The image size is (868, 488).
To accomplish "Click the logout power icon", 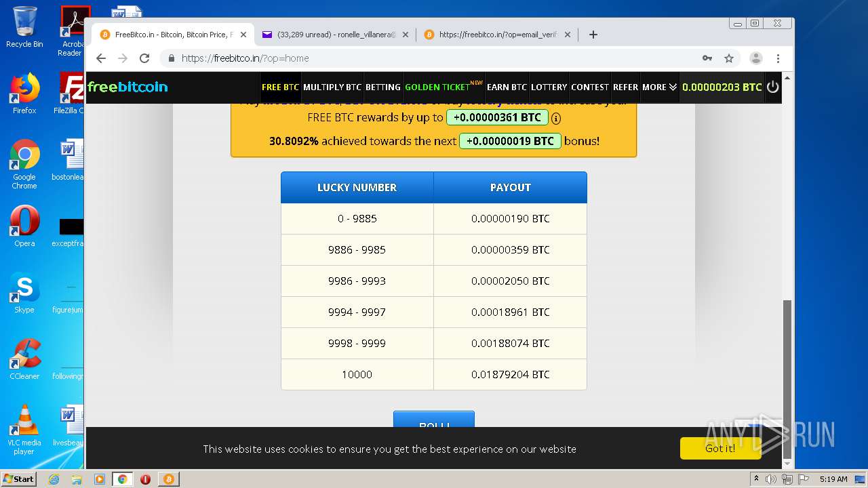I will (x=773, y=87).
